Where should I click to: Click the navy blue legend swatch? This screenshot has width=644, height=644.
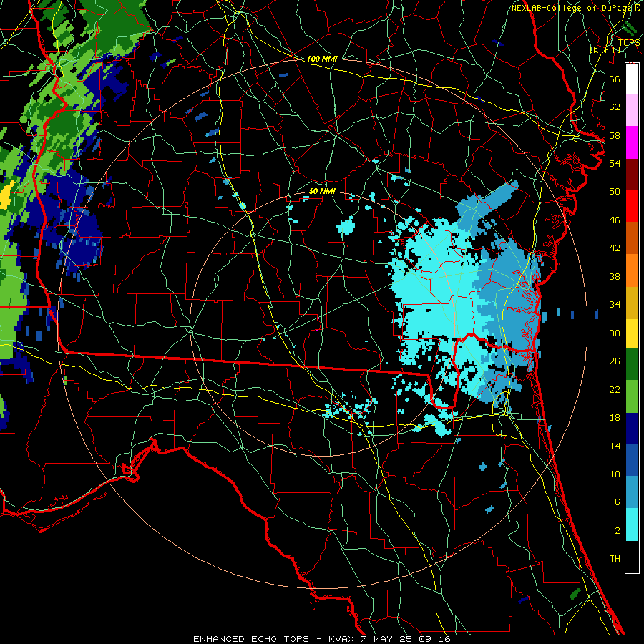coord(632,429)
